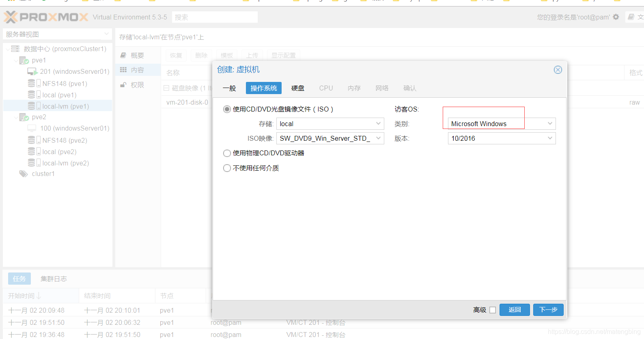Switch to the General (一般) tab
Image resolution: width=644 pixels, height=339 pixels.
pos(229,88)
